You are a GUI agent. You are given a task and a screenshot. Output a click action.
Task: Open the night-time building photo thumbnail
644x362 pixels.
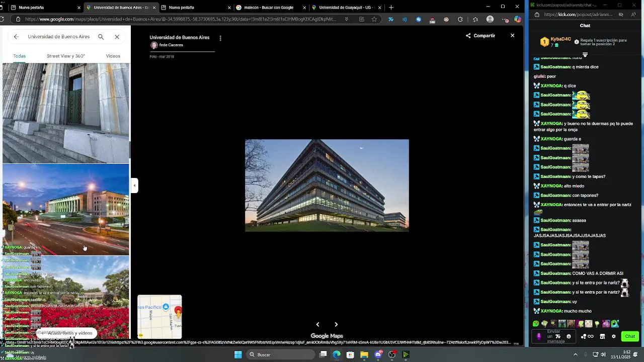[66, 210]
